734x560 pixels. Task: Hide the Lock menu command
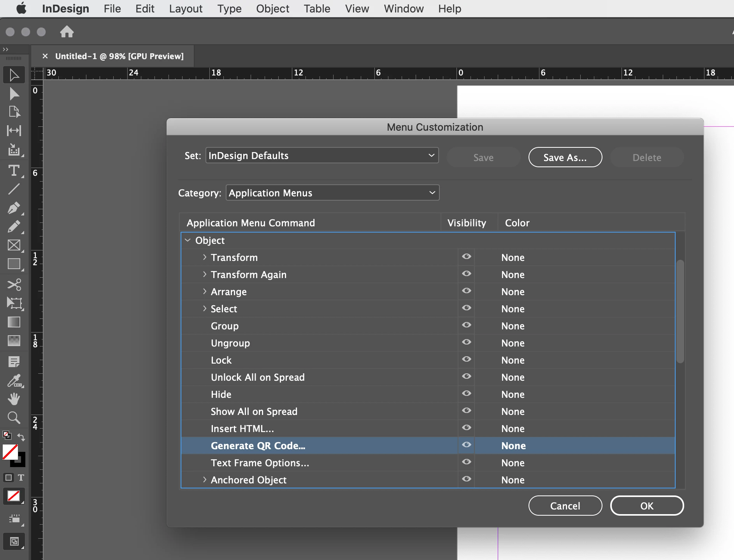[x=467, y=359]
